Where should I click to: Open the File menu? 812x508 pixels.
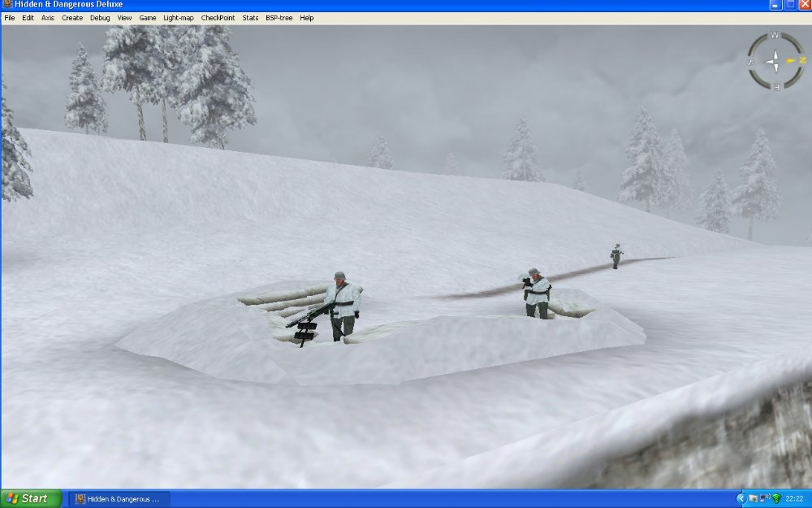point(10,18)
